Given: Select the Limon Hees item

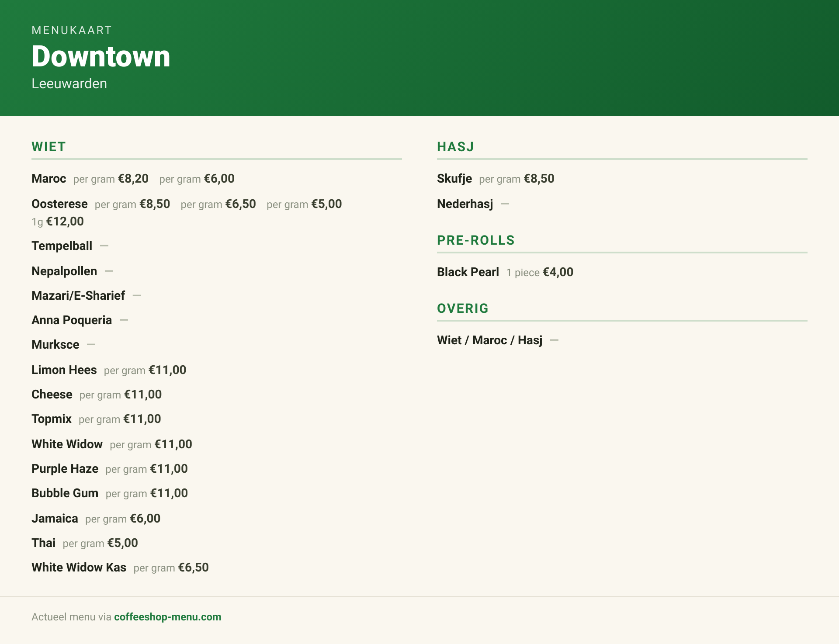Looking at the screenshot, I should tap(64, 370).
